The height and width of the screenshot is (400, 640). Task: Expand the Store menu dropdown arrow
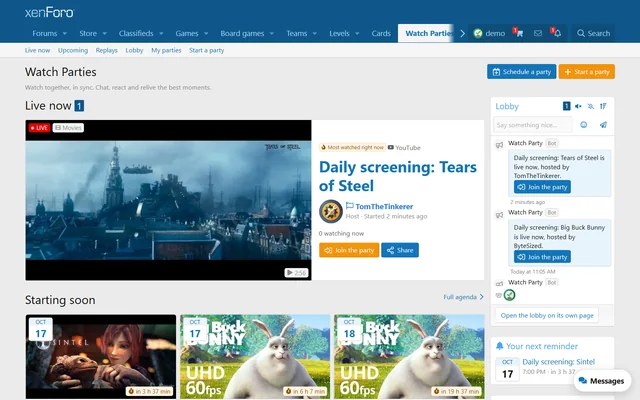coord(104,33)
